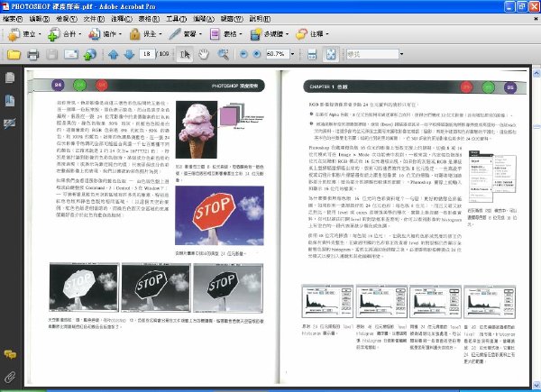The image size is (541, 392).
Task: Click the vertical scrollbar up arrow
Action: point(536,73)
